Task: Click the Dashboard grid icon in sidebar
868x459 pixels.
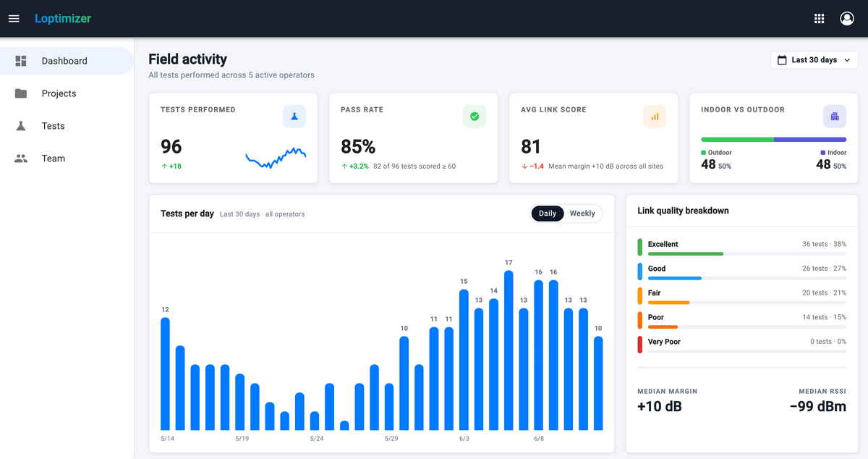Action: 21,61
